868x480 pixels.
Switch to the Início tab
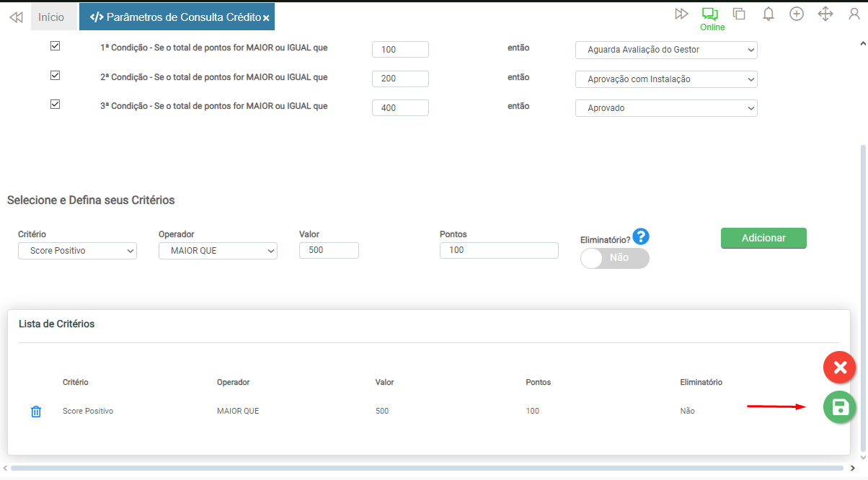[x=51, y=17]
